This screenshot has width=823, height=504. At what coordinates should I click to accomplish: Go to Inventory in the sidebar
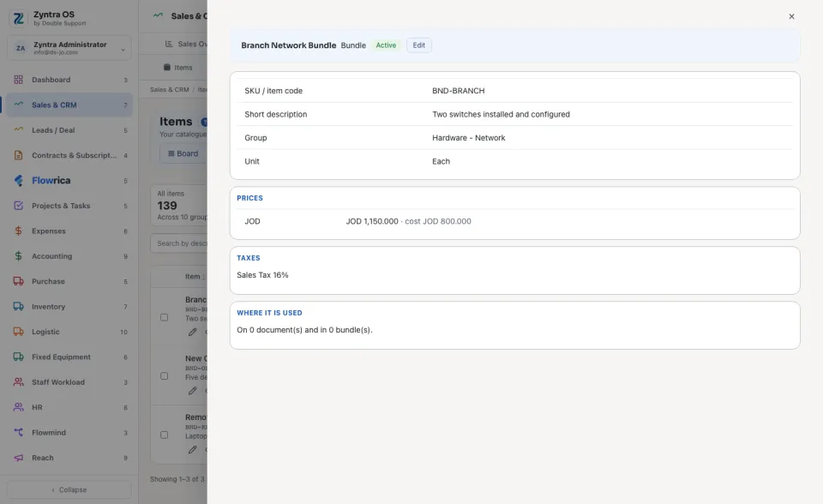click(x=69, y=306)
